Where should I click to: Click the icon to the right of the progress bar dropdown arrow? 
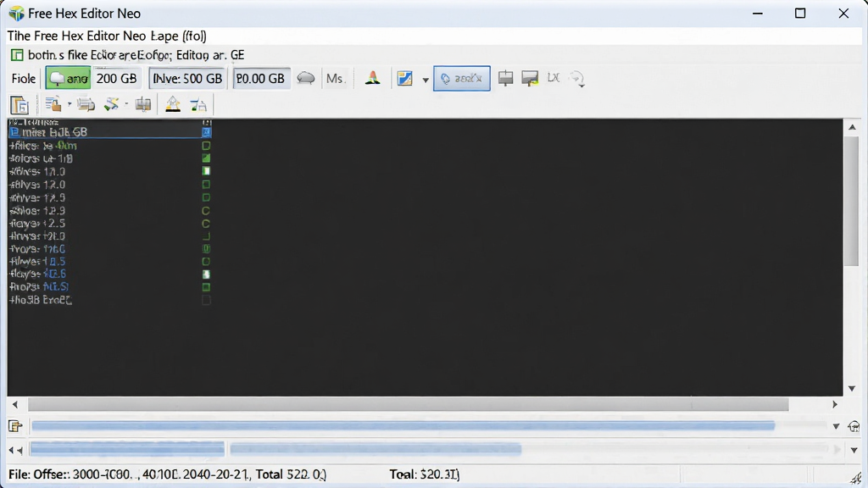click(x=854, y=426)
